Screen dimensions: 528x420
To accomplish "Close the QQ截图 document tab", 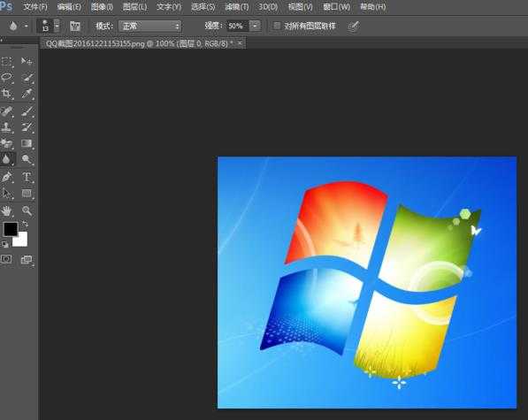I will click(240, 43).
